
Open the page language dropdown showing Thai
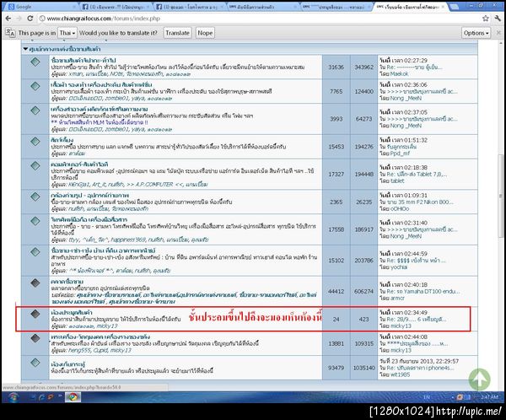point(67,33)
